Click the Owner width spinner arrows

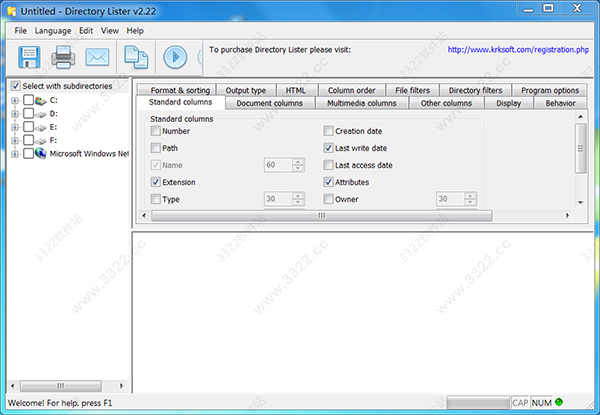[x=470, y=199]
